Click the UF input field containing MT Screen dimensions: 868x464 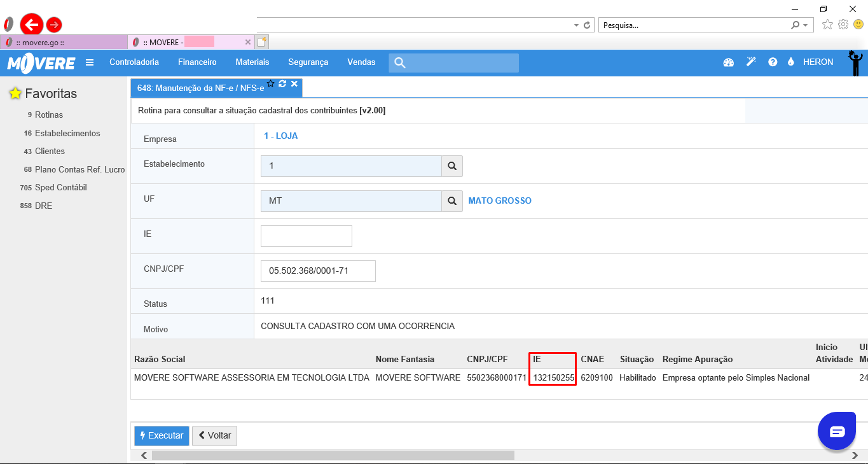351,200
